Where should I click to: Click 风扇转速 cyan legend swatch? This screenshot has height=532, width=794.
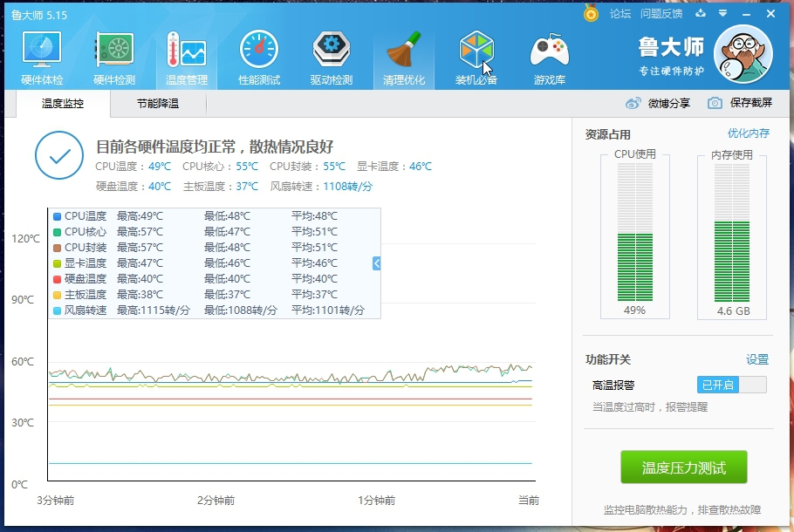58,310
